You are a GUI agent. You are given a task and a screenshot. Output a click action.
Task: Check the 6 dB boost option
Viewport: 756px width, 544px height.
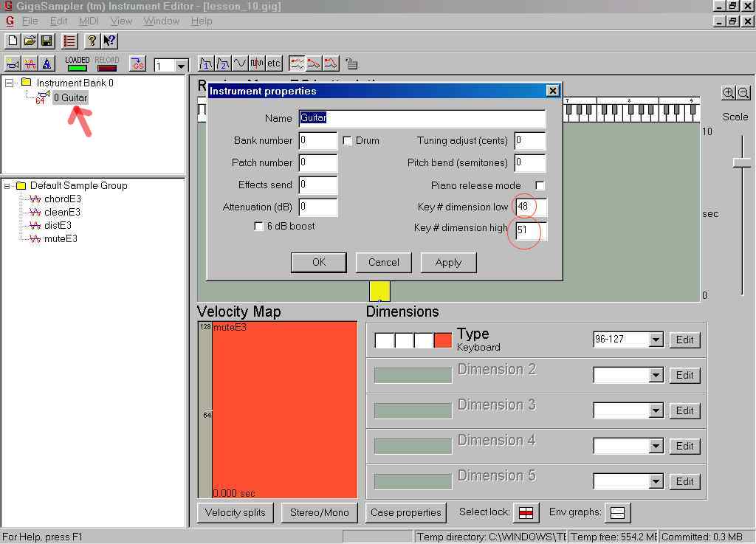258,226
